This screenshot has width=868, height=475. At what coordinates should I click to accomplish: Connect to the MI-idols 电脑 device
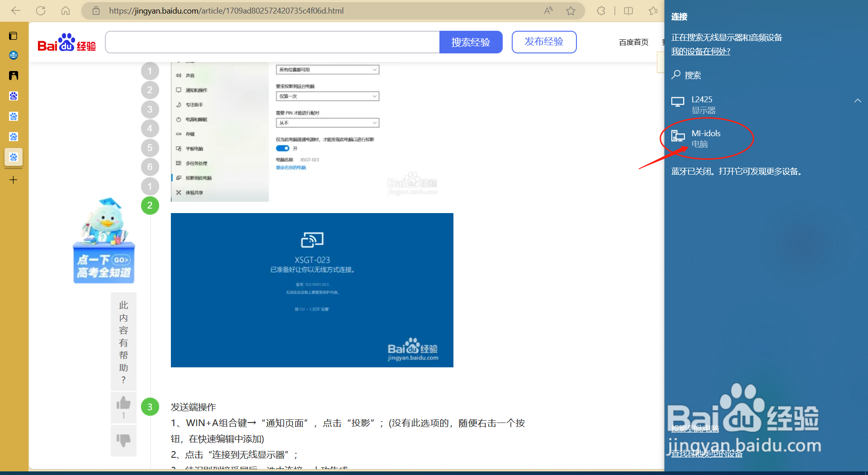pos(766,138)
